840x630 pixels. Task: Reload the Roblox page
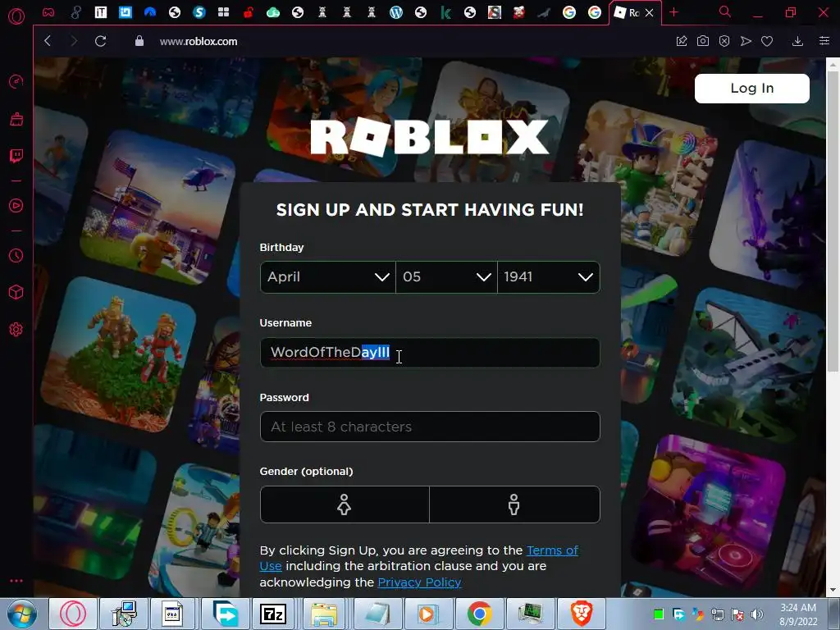pyautogui.click(x=100, y=41)
